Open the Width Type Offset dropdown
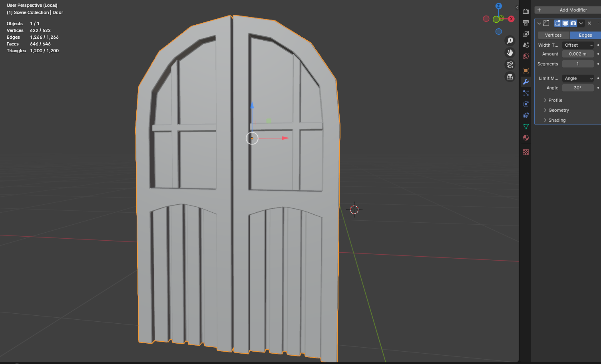 (x=578, y=45)
